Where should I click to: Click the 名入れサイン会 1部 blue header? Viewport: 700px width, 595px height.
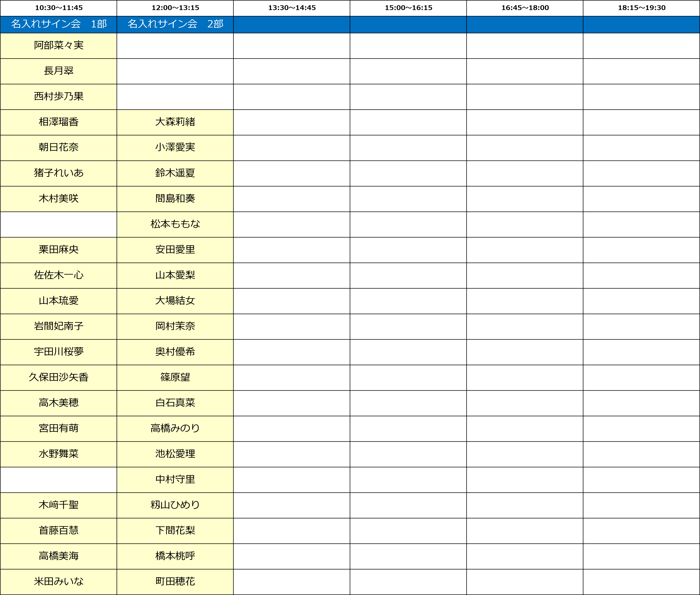click(x=58, y=24)
